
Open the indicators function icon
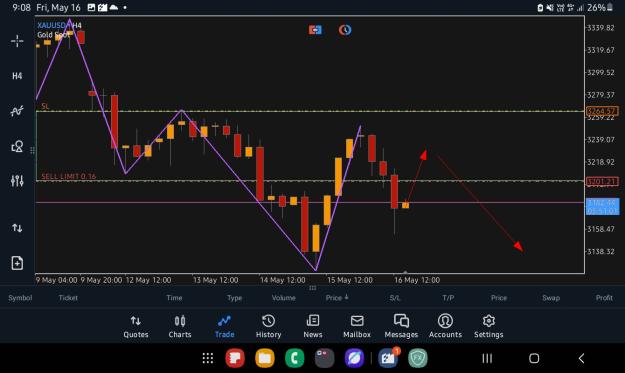(x=17, y=111)
